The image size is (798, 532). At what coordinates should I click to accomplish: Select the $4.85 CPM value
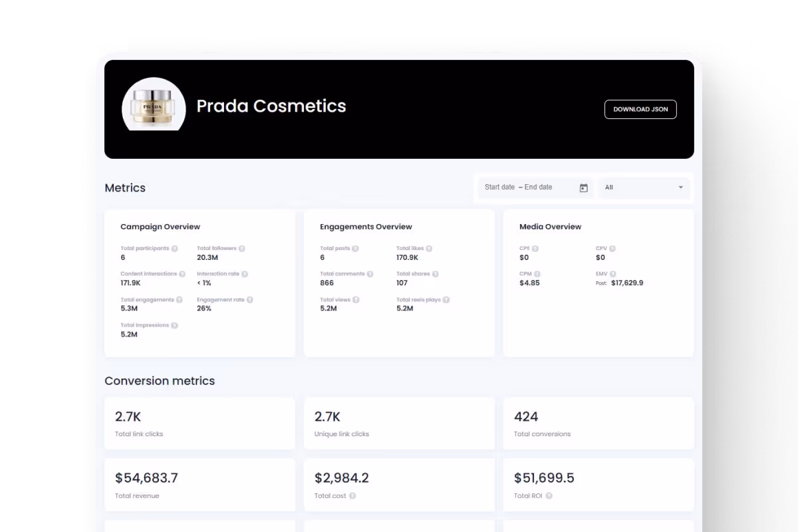click(529, 283)
